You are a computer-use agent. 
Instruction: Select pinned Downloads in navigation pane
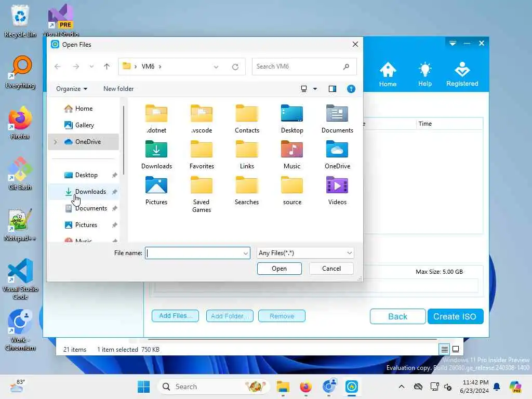click(x=84, y=192)
